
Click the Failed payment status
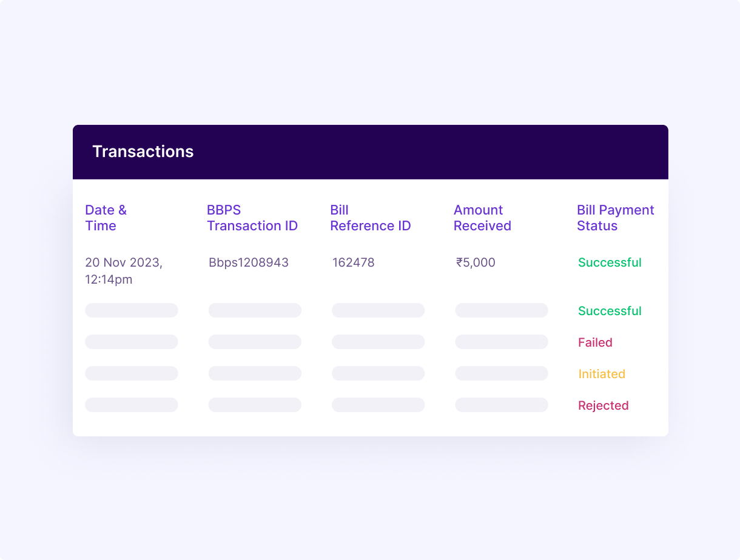[594, 342]
